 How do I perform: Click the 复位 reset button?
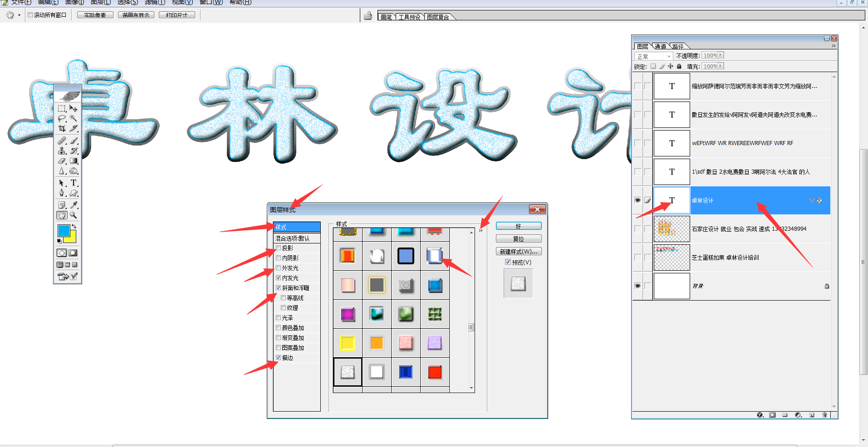(x=519, y=238)
